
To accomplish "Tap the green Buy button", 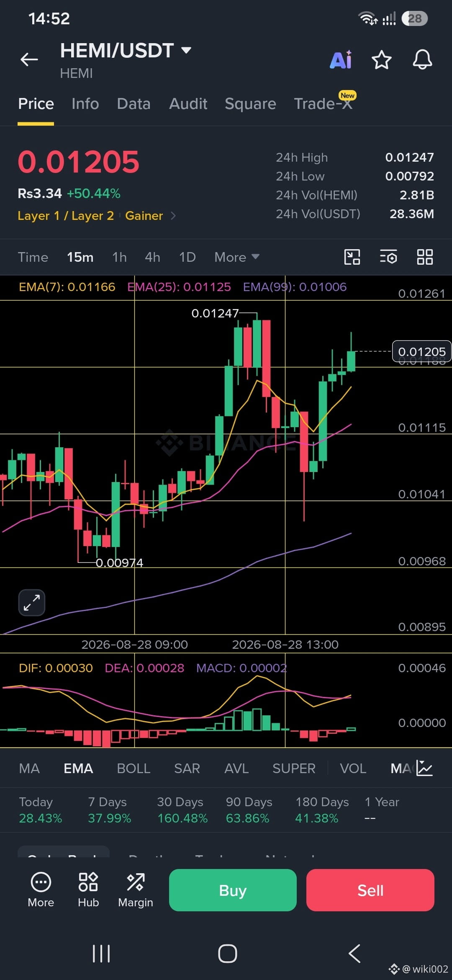I will [233, 890].
